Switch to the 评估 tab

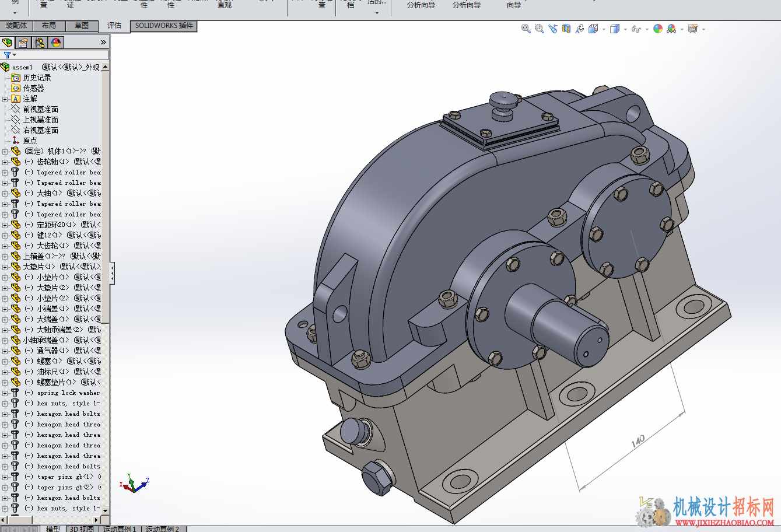coord(114,26)
